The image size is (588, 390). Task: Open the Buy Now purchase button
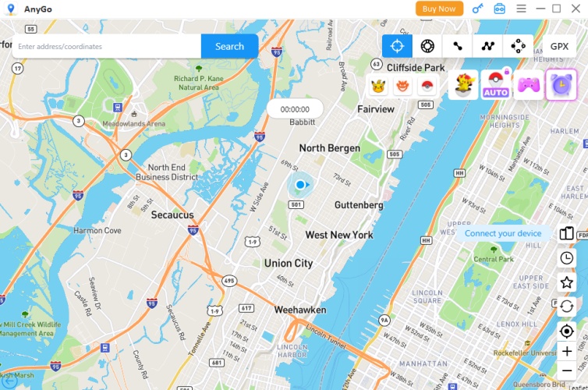point(439,9)
